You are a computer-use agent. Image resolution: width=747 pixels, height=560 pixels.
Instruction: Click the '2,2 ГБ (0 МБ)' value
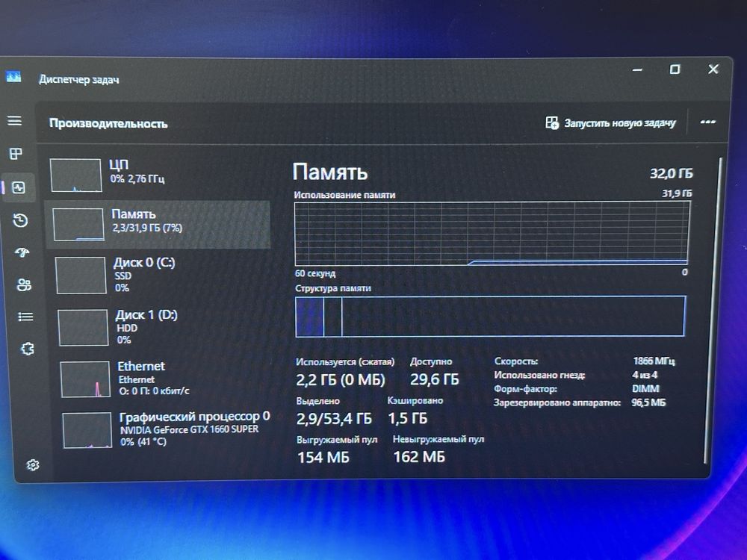[340, 379]
